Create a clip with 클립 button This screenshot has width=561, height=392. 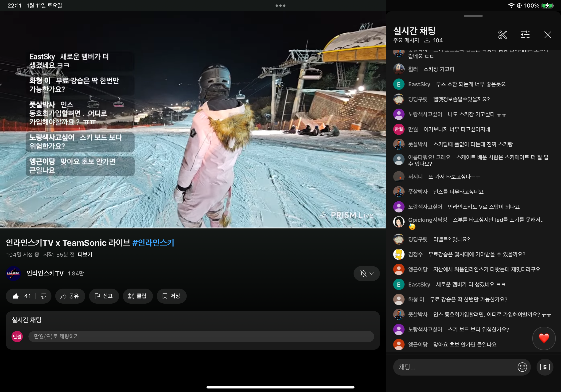point(138,296)
